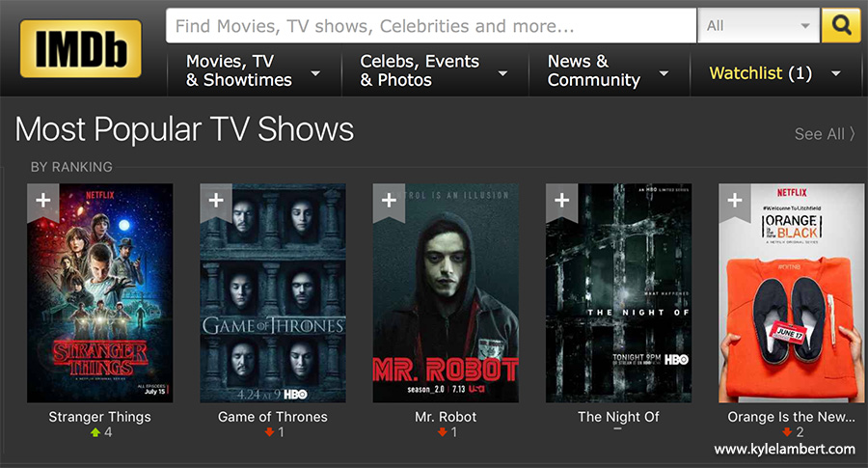Viewport: 868px width, 468px height.
Task: Open the Watchlist (1) menu
Action: pos(761,73)
